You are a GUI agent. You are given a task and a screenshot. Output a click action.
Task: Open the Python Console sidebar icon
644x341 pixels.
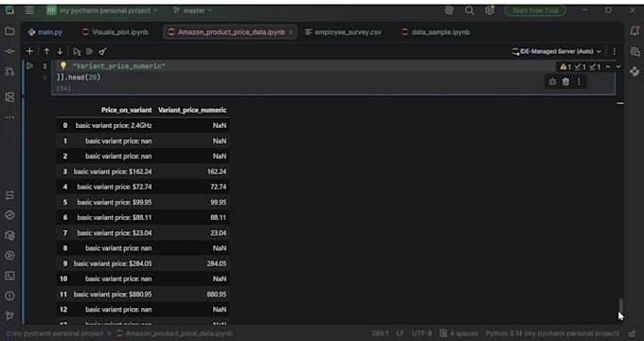[x=9, y=215]
